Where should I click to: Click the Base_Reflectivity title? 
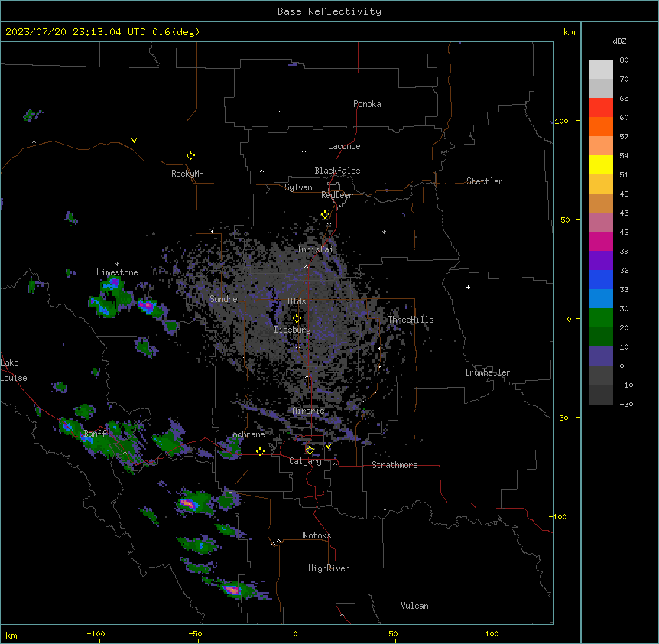tap(329, 11)
